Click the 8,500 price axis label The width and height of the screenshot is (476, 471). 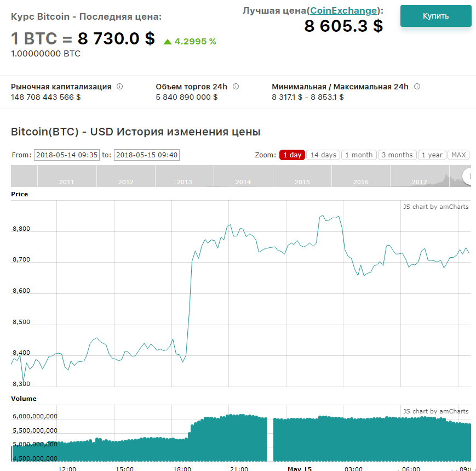point(21,322)
